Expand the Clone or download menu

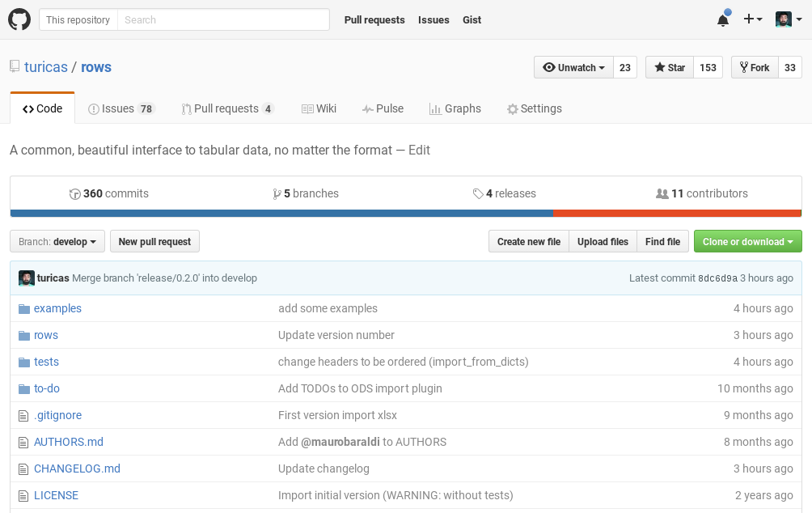747,241
